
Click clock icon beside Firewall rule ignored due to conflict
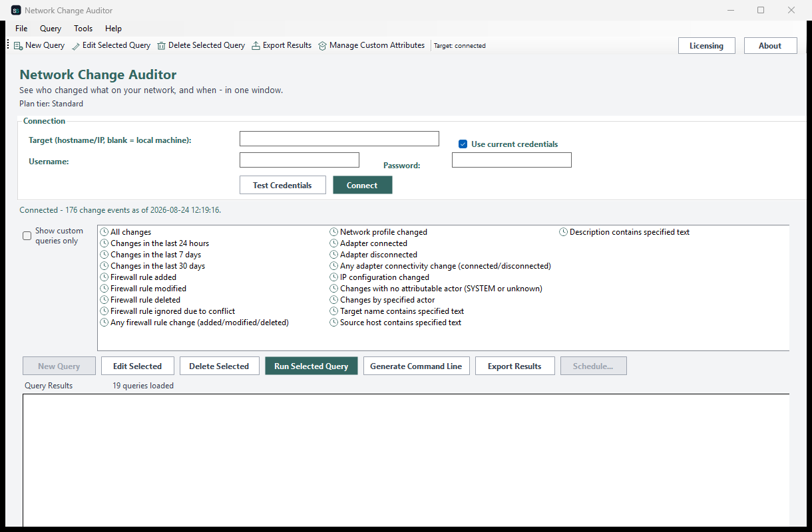pos(104,311)
